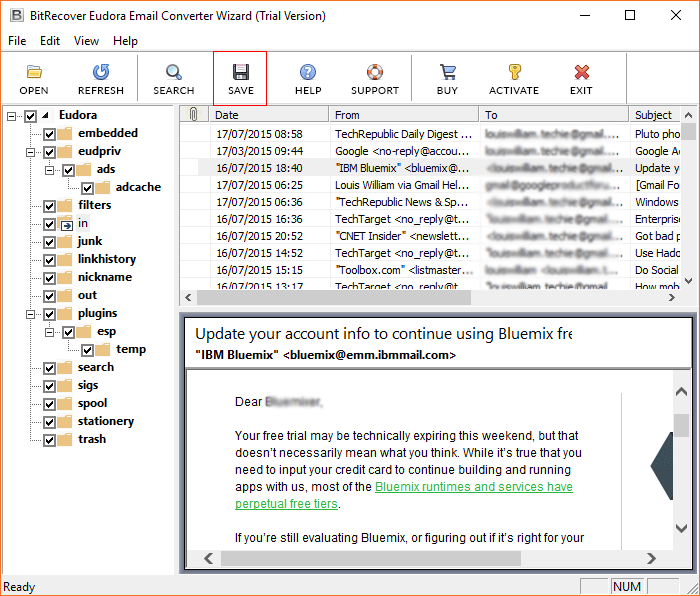
Task: Select the junk folder icon
Action: (65, 242)
